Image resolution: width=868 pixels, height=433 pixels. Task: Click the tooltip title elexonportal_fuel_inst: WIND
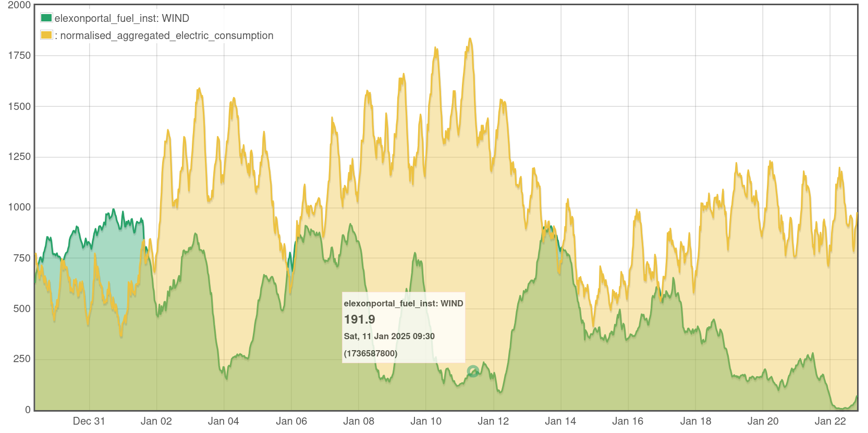[x=403, y=303]
